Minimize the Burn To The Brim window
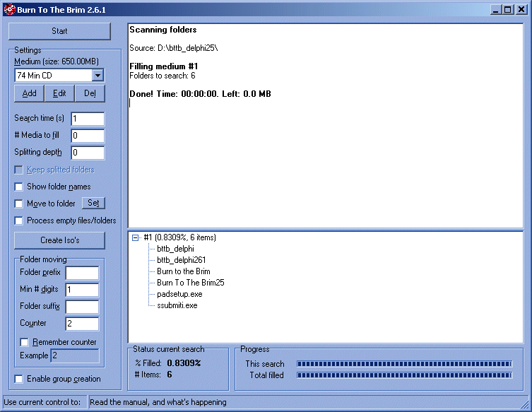Screen dimensions: 532x412 tap(496, 9)
